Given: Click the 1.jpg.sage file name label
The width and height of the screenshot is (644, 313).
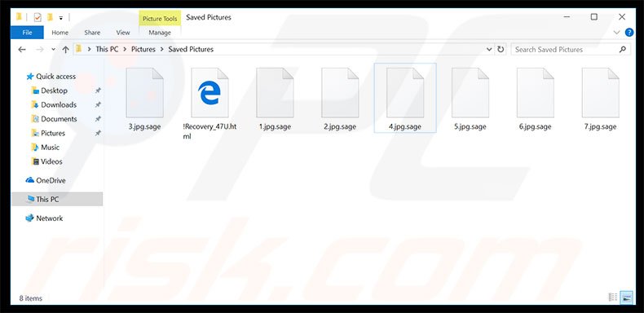Looking at the screenshot, I should tap(275, 126).
